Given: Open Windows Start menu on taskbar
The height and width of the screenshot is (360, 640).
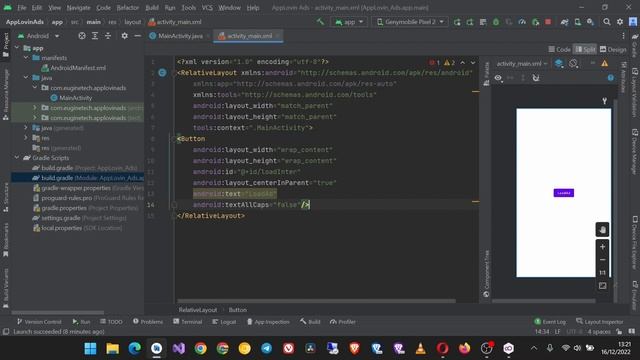Looking at the screenshot, I should pyautogui.click(x=90, y=349).
